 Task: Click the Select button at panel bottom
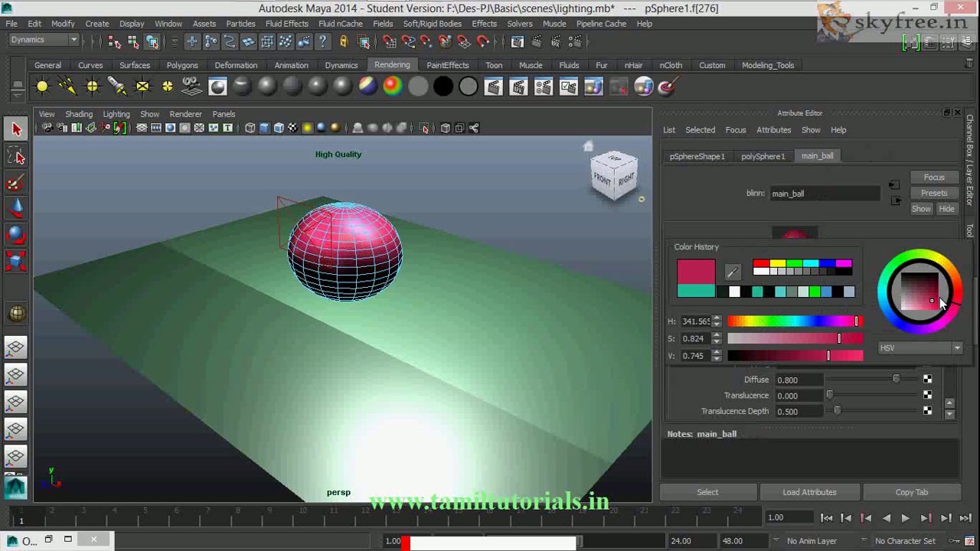pos(707,492)
